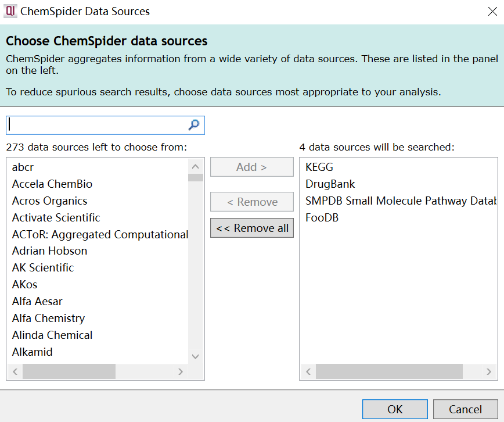Screen dimensions: 504x422
Task: Select KEGG in searched sources
Action: click(x=319, y=167)
